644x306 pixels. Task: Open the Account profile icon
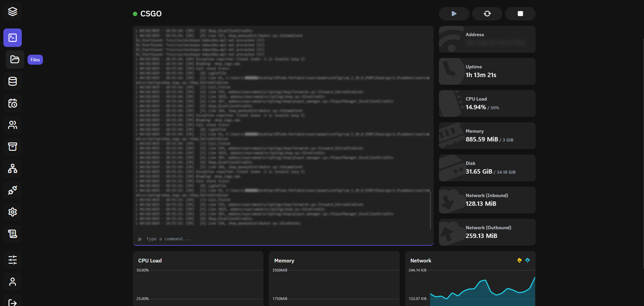(x=13, y=282)
